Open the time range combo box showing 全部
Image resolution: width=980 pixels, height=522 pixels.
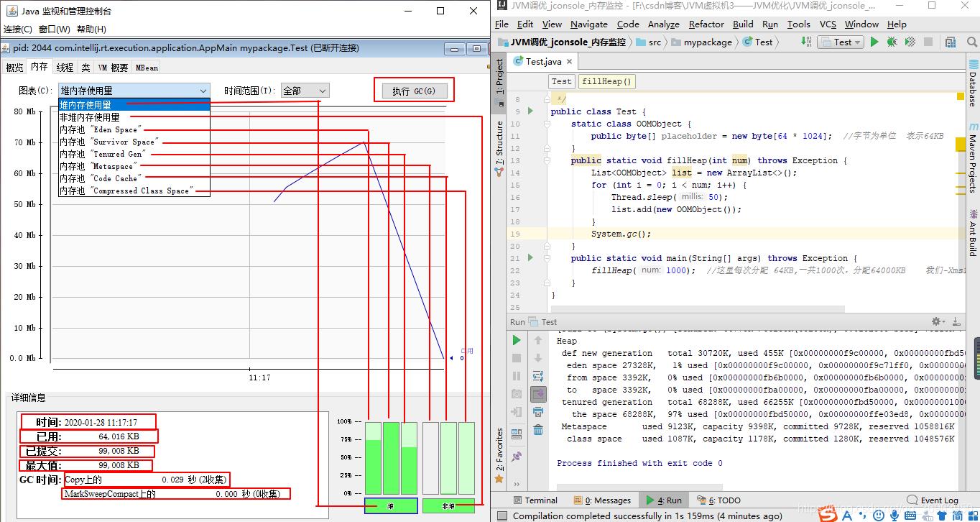click(305, 91)
